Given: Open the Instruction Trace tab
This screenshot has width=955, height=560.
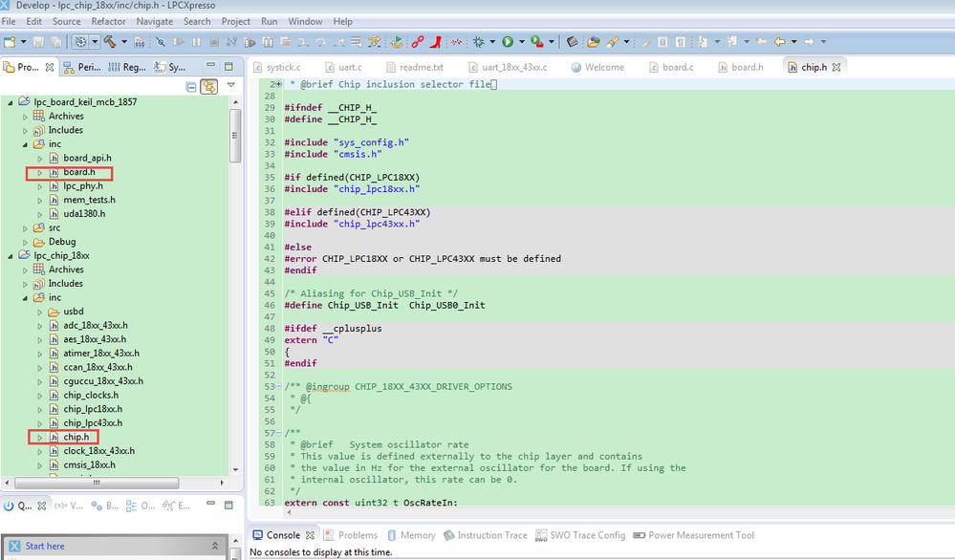Looking at the screenshot, I should coord(486,535).
